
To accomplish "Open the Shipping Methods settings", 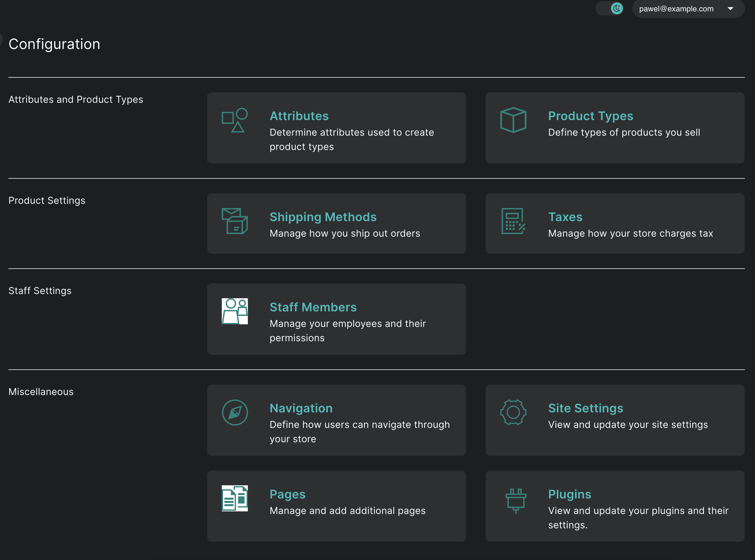I will [323, 217].
